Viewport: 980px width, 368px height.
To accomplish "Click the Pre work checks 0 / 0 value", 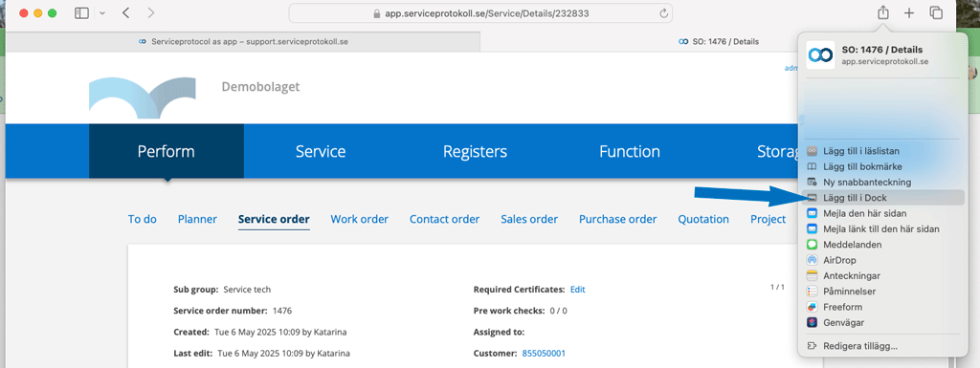I will 559,311.
